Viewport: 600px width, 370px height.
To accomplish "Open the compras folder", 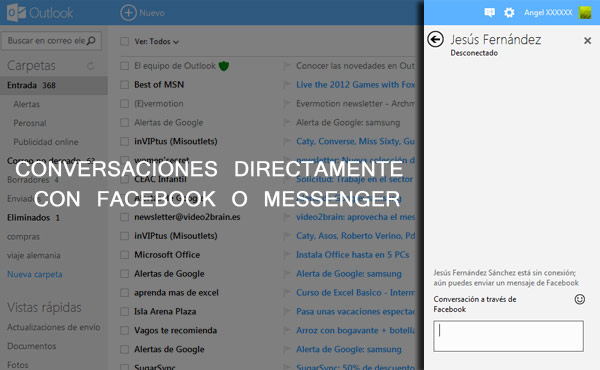I will coord(23,236).
